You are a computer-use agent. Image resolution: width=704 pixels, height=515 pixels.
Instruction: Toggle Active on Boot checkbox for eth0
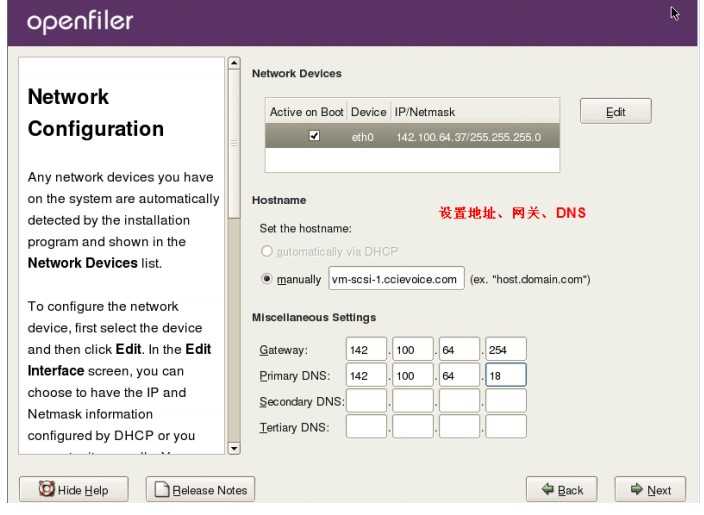pos(314,136)
